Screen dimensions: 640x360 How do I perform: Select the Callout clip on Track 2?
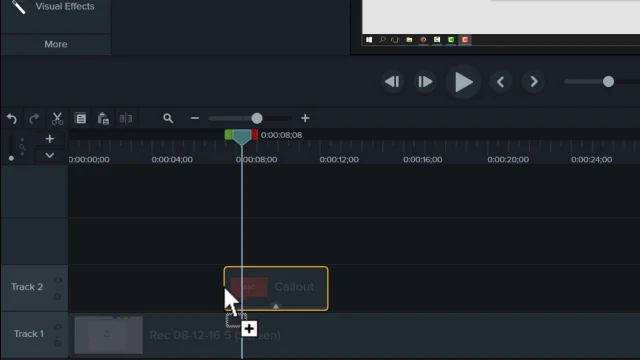276,289
